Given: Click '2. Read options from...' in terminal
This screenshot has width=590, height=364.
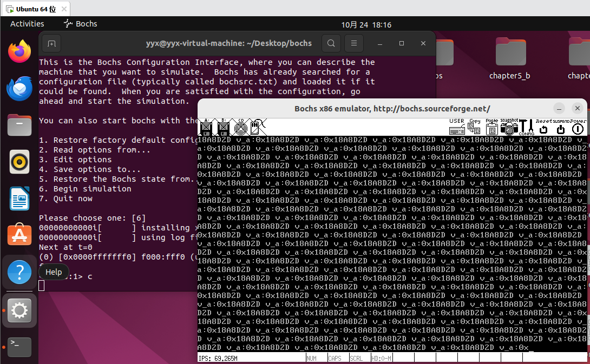Looking at the screenshot, I should pyautogui.click(x=95, y=150).
